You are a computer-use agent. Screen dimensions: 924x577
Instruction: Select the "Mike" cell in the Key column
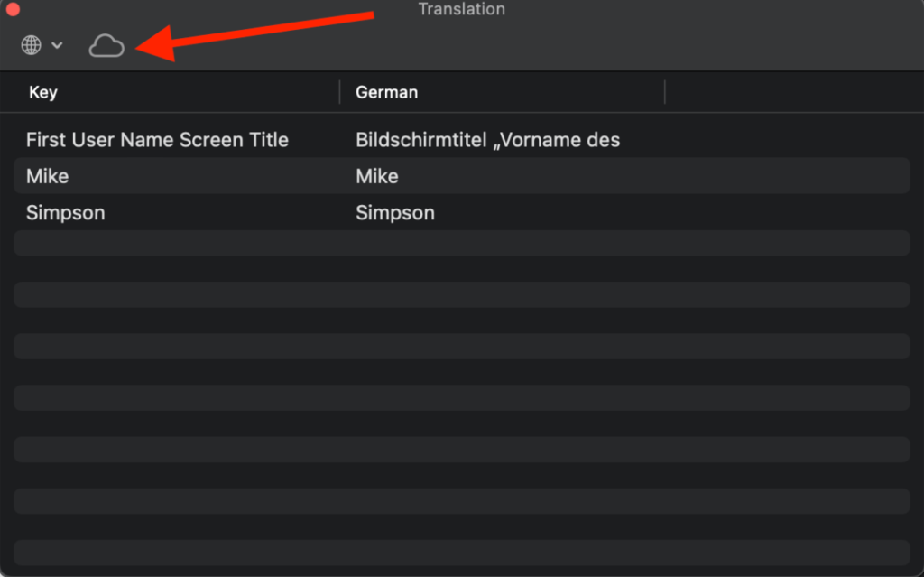click(47, 176)
